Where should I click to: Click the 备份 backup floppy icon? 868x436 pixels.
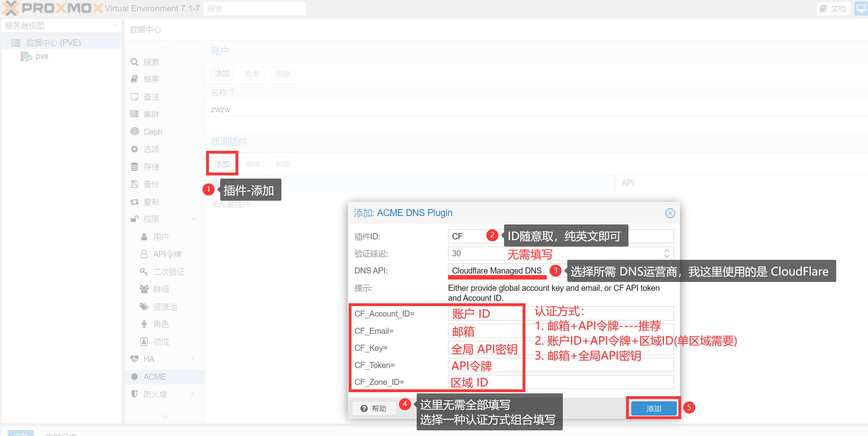(x=134, y=184)
